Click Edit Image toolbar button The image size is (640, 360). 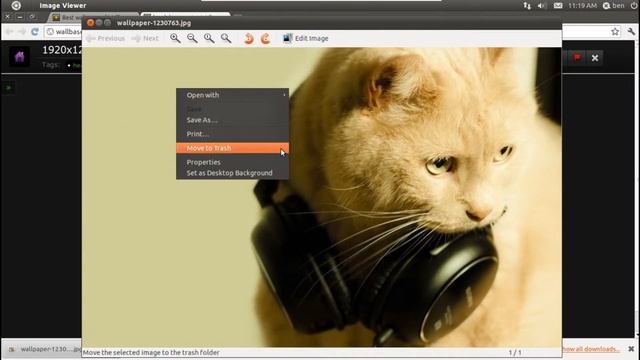point(306,38)
